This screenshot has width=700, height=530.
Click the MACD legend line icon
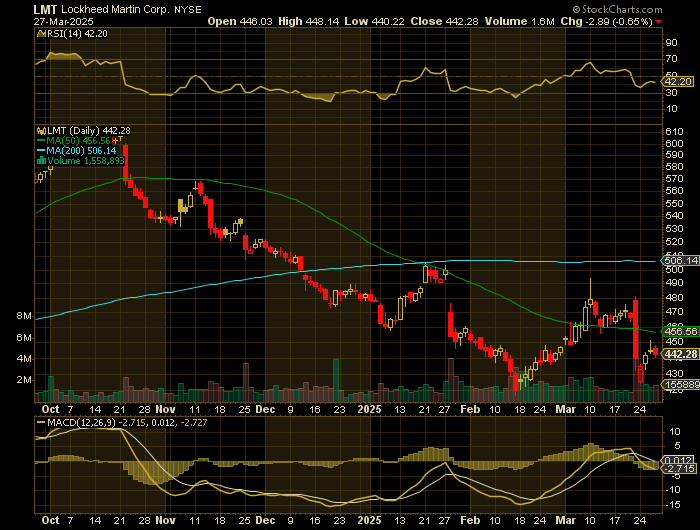(x=41, y=422)
